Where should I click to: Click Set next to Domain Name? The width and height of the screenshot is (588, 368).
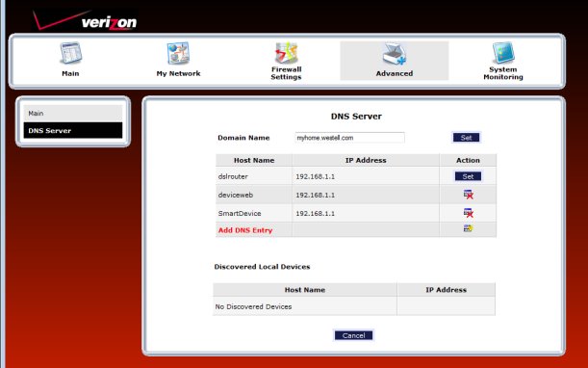[466, 138]
